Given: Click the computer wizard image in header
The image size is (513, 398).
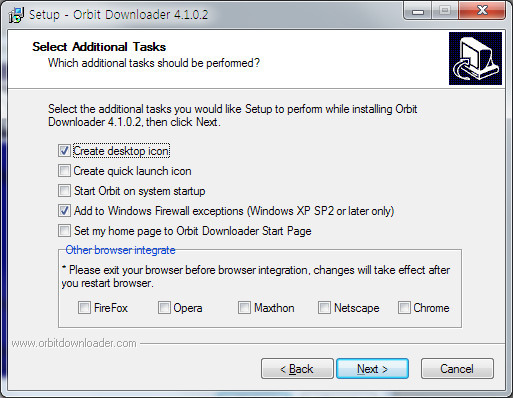Looking at the screenshot, I should (x=475, y=58).
